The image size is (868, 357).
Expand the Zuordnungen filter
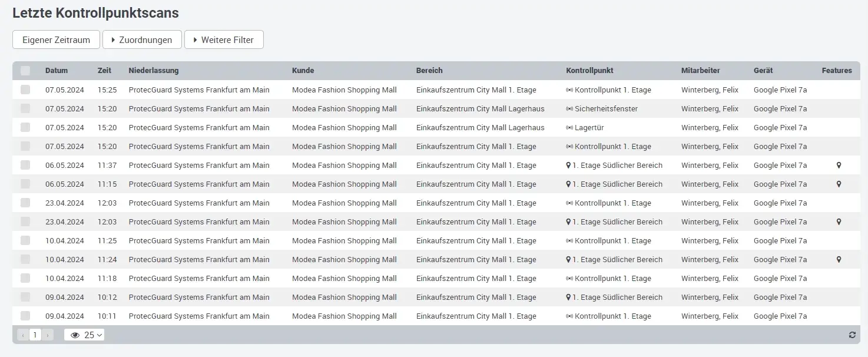coord(142,40)
